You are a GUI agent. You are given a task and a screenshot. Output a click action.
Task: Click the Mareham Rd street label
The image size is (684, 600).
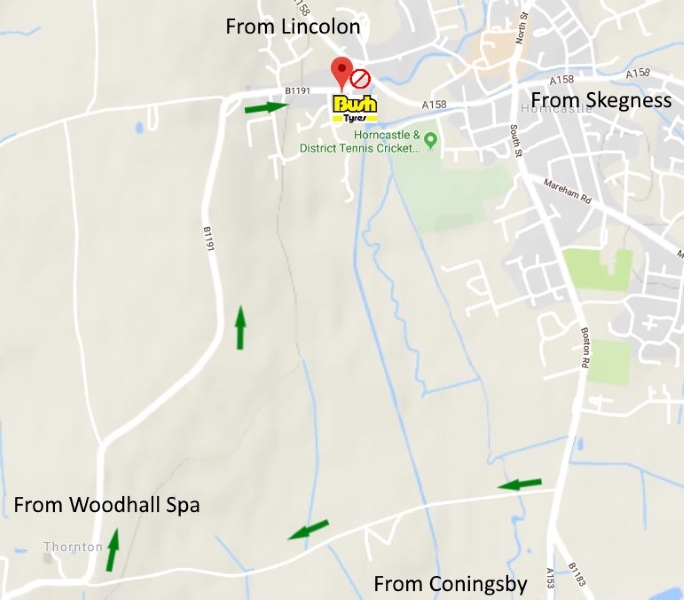pos(567,191)
